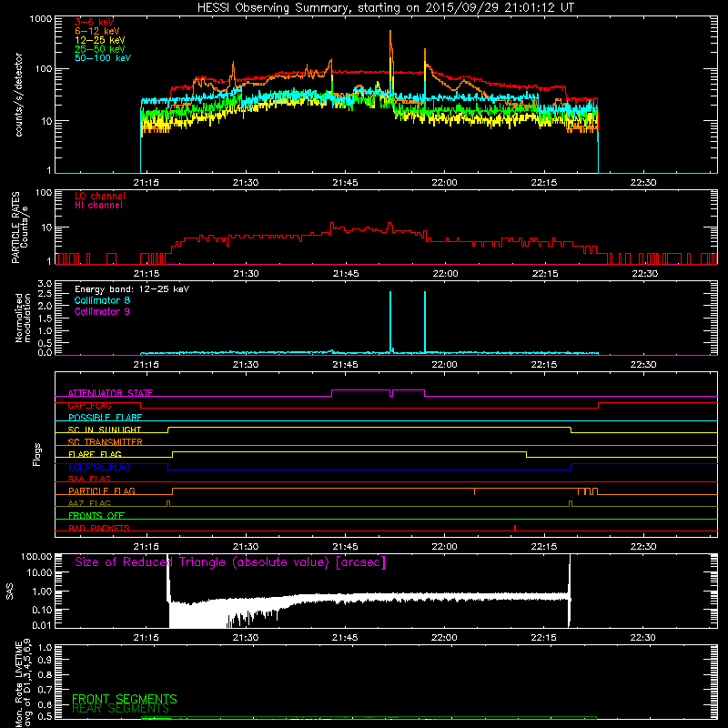Click the 3.0 value on the modulation axis
The width and height of the screenshot is (728, 728).
point(45,284)
